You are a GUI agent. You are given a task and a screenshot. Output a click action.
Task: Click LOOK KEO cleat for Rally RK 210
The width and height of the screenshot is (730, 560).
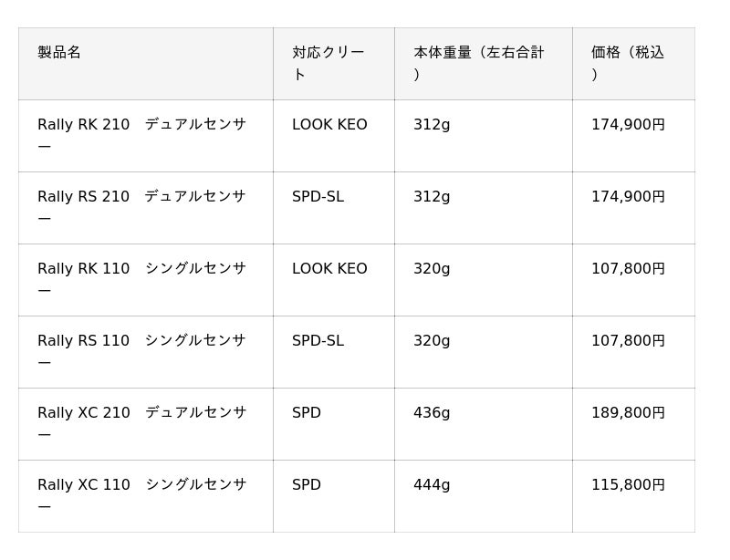coord(329,125)
